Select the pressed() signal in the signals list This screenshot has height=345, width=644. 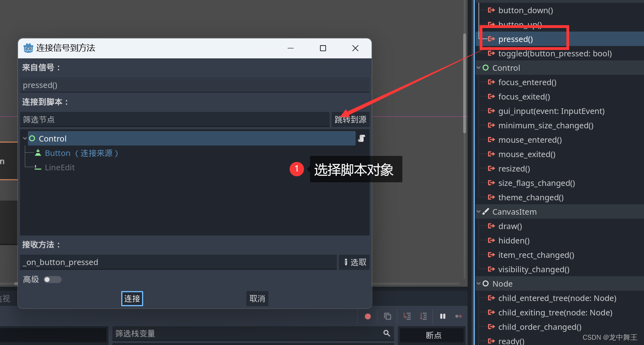point(560,39)
